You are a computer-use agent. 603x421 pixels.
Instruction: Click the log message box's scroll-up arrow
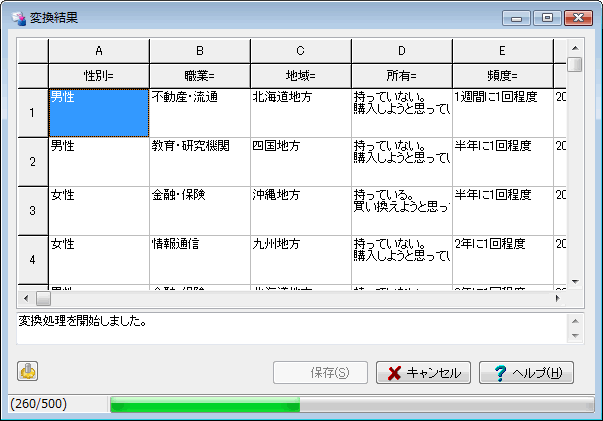click(x=575, y=321)
